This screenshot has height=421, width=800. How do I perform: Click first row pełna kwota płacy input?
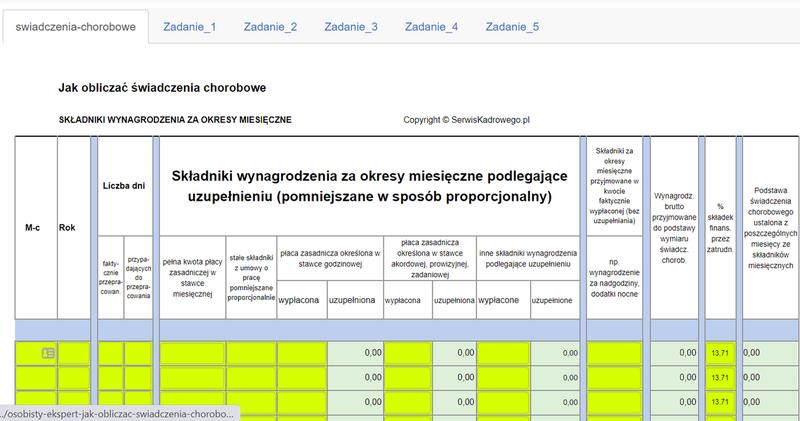tap(192, 353)
